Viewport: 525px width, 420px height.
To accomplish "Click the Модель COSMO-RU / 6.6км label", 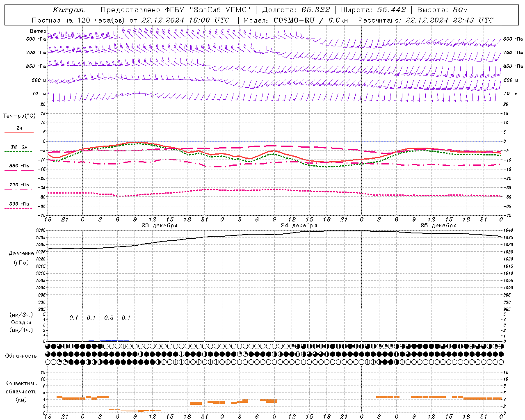I will coord(295,20).
